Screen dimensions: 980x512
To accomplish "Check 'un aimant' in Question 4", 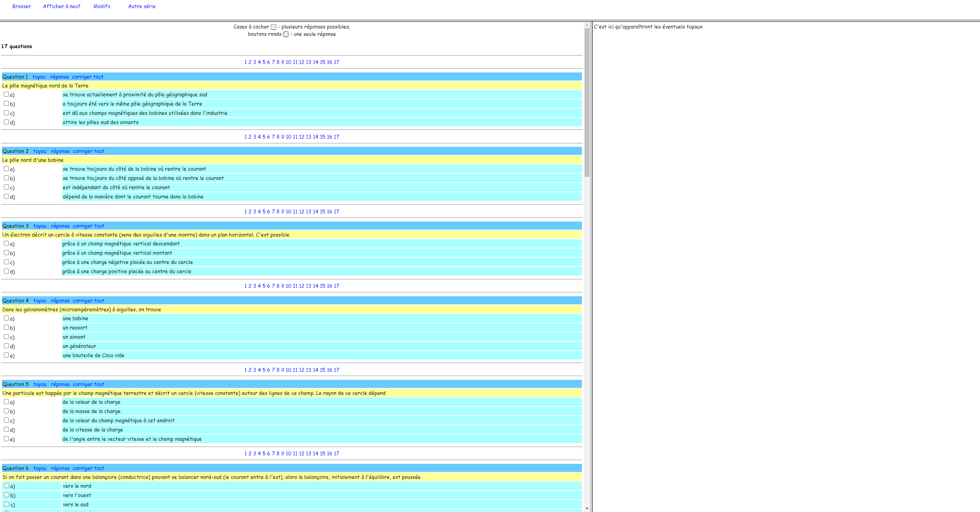I will click(x=6, y=337).
